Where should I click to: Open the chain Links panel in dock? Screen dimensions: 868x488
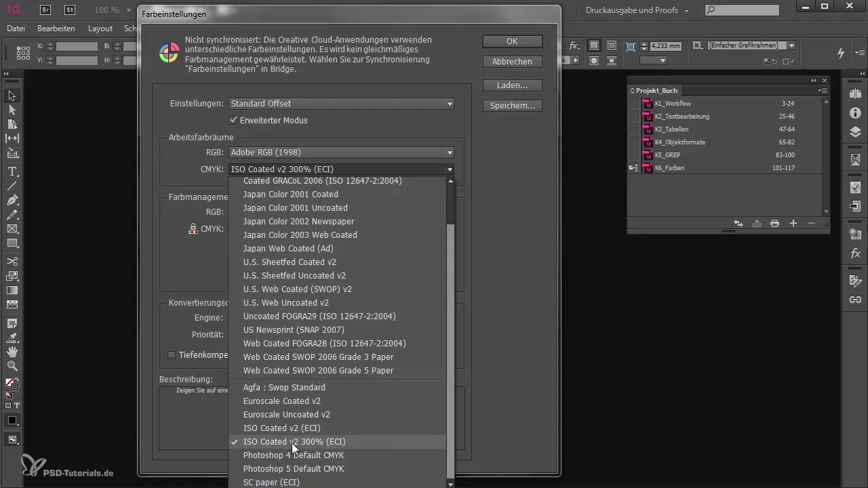pyautogui.click(x=855, y=300)
